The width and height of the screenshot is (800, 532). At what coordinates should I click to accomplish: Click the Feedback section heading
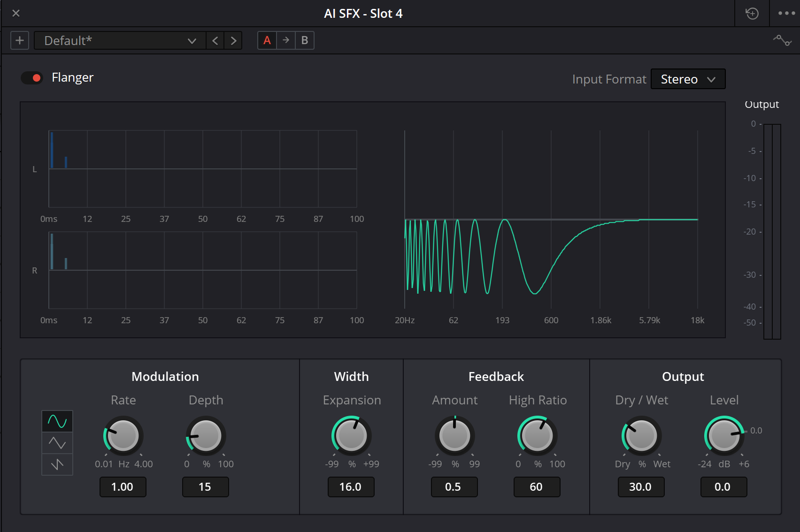[496, 377]
